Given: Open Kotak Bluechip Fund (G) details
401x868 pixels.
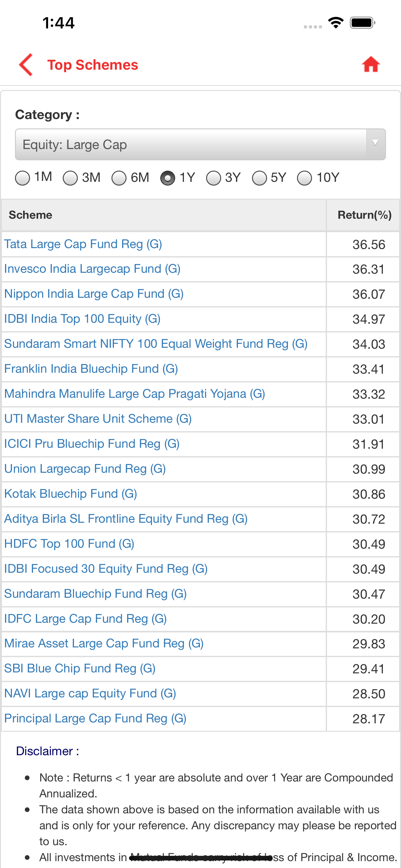Looking at the screenshot, I should pos(71,494).
